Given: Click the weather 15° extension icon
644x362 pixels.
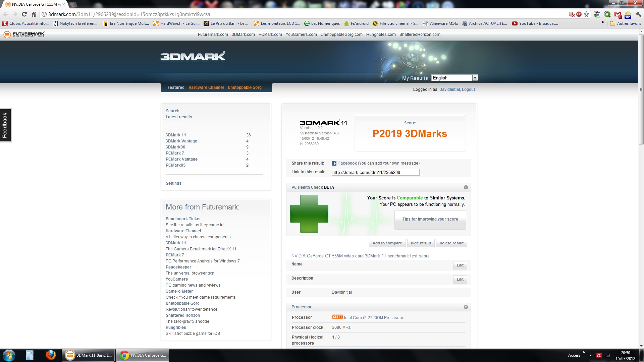Looking at the screenshot, I should click(x=628, y=14).
